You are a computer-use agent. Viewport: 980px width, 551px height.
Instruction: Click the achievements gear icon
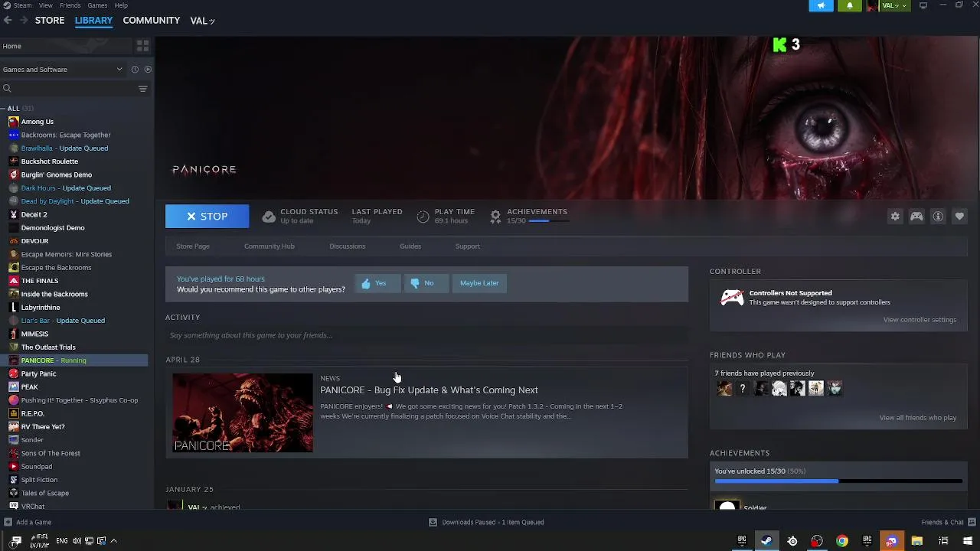click(495, 217)
